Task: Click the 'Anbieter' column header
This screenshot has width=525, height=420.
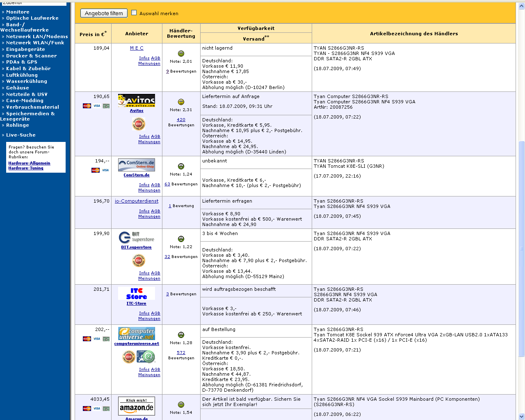Action: coord(137,34)
